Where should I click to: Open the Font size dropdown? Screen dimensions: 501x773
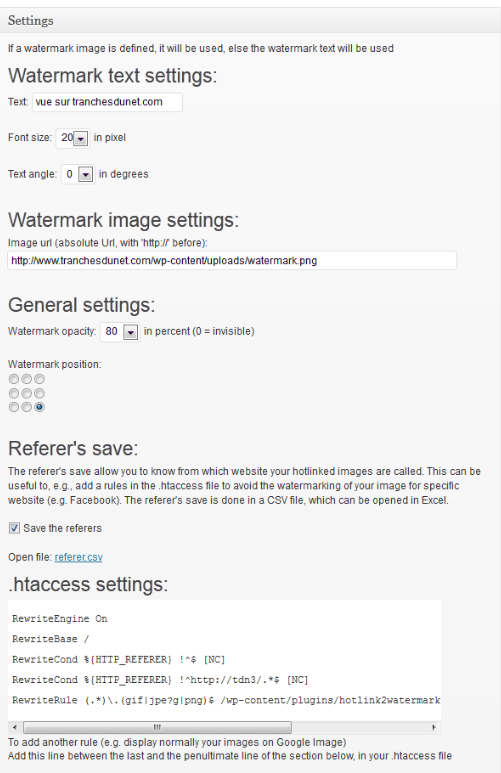[73, 138]
